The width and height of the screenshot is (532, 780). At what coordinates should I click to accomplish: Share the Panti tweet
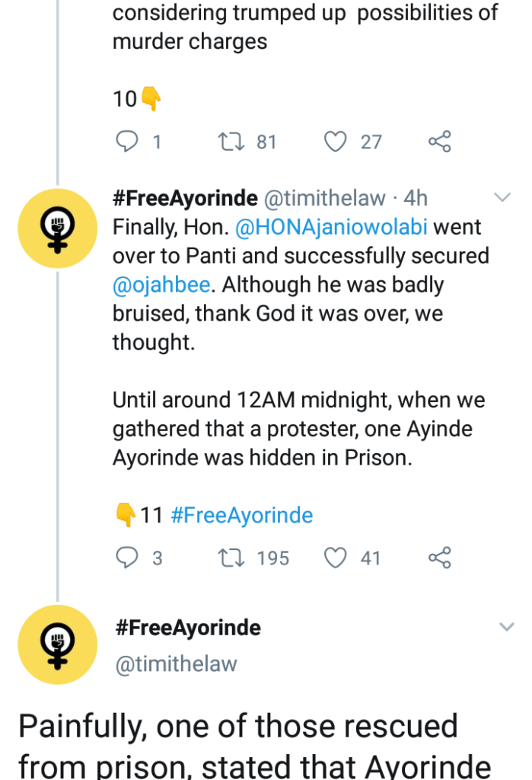(440, 558)
